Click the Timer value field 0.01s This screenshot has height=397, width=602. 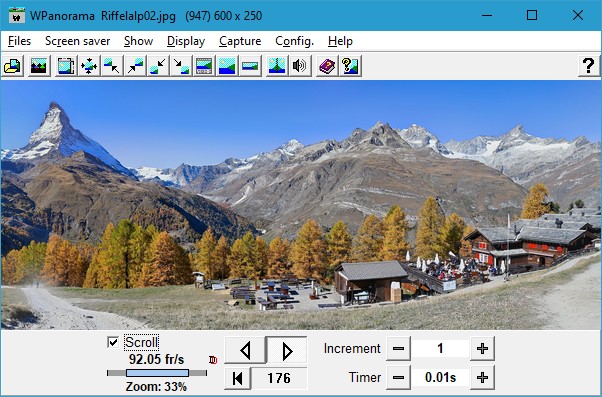coord(440,377)
